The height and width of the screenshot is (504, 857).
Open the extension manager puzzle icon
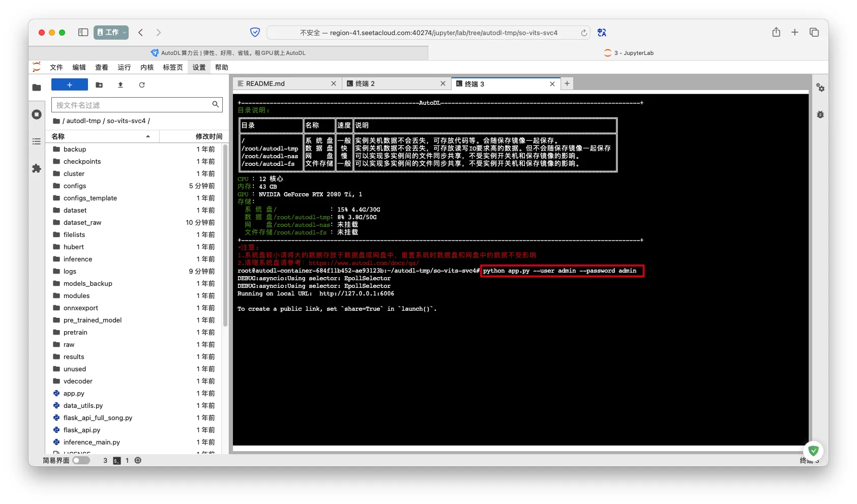coord(37,168)
